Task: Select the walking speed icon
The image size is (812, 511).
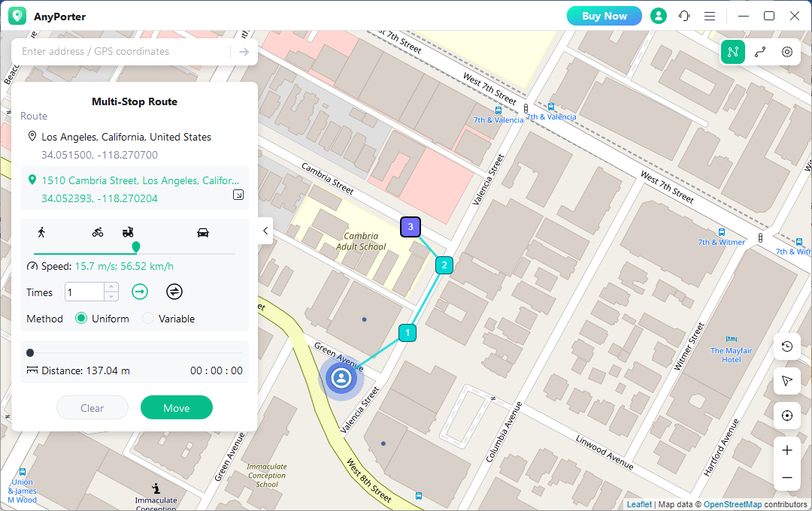Action: tap(41, 232)
